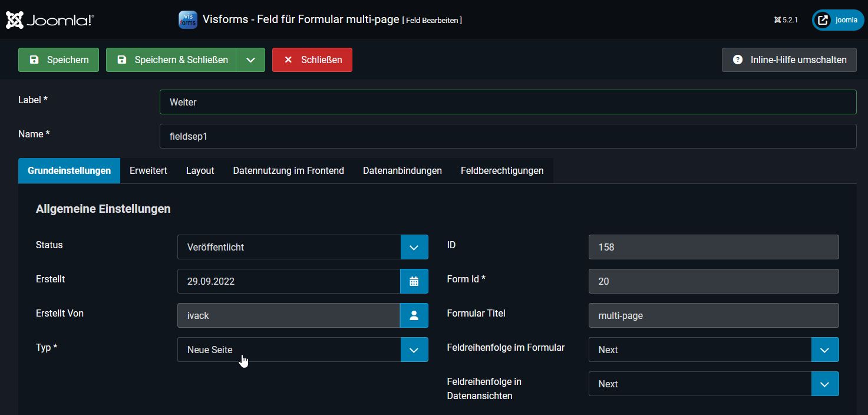The width and height of the screenshot is (868, 415).
Task: Click the Visforms component icon
Action: (x=187, y=19)
